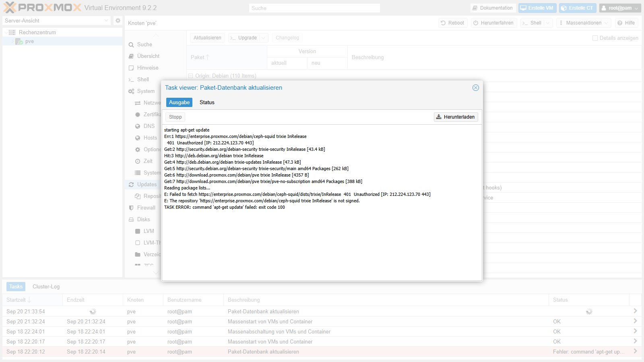Select Updates in node menu
The width and height of the screenshot is (644, 362).
[147, 185]
